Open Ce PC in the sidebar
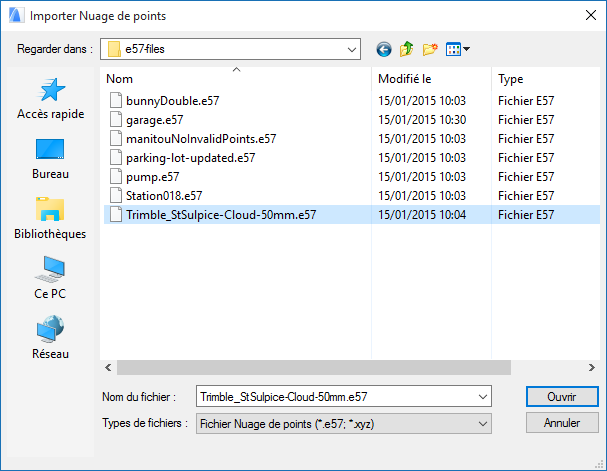The height and width of the screenshot is (471, 607). [50, 278]
